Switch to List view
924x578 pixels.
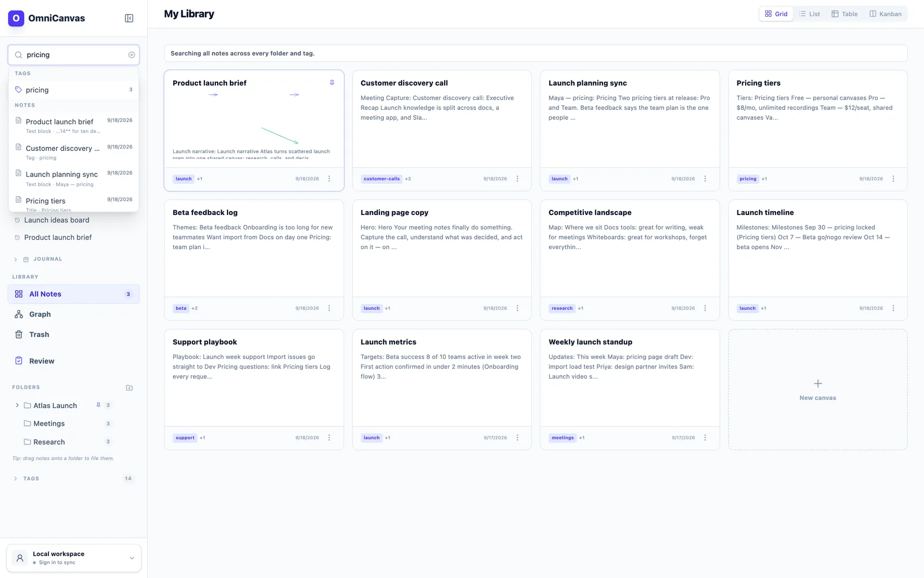click(810, 14)
